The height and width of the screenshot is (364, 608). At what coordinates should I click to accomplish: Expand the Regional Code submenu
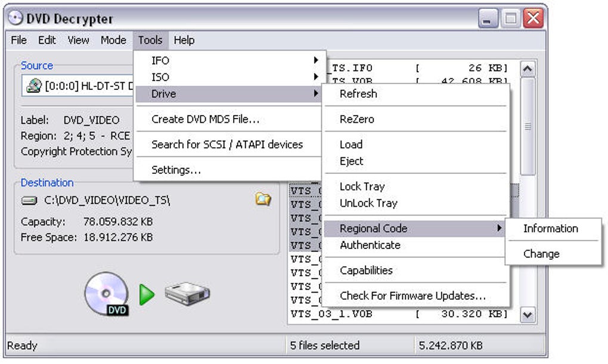tap(415, 229)
